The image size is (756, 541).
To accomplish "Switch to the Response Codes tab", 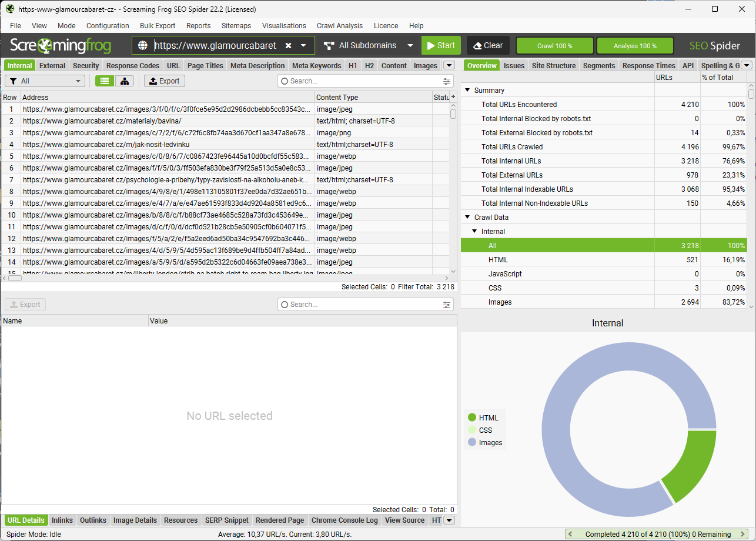I will 133,66.
